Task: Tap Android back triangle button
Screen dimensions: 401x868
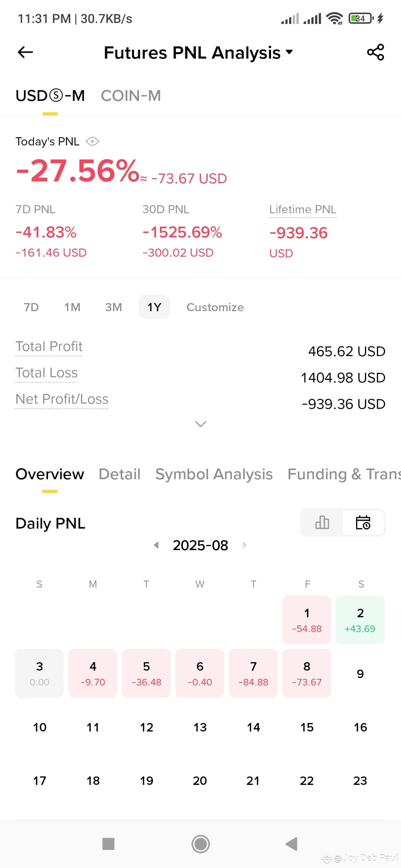Action: pyautogui.click(x=291, y=844)
